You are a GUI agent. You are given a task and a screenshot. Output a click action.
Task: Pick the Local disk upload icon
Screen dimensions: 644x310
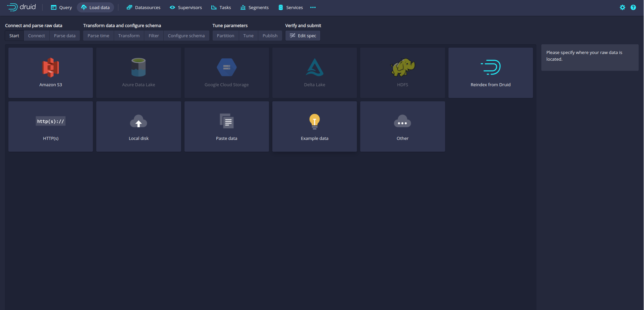point(139,121)
